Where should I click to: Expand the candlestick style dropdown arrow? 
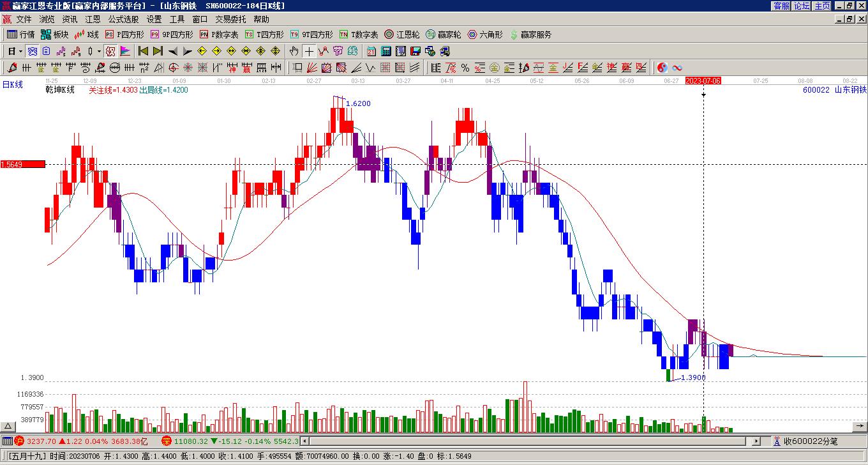point(99,51)
